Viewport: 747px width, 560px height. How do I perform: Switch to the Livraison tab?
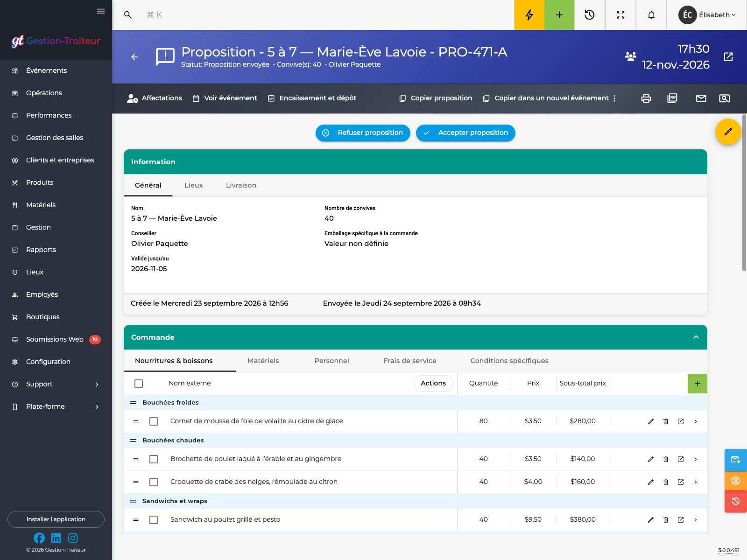tap(241, 185)
